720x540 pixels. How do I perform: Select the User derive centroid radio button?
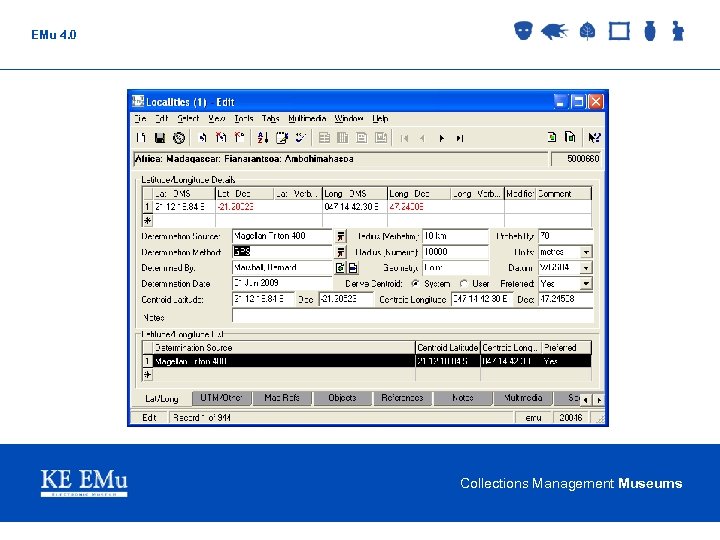(464, 284)
